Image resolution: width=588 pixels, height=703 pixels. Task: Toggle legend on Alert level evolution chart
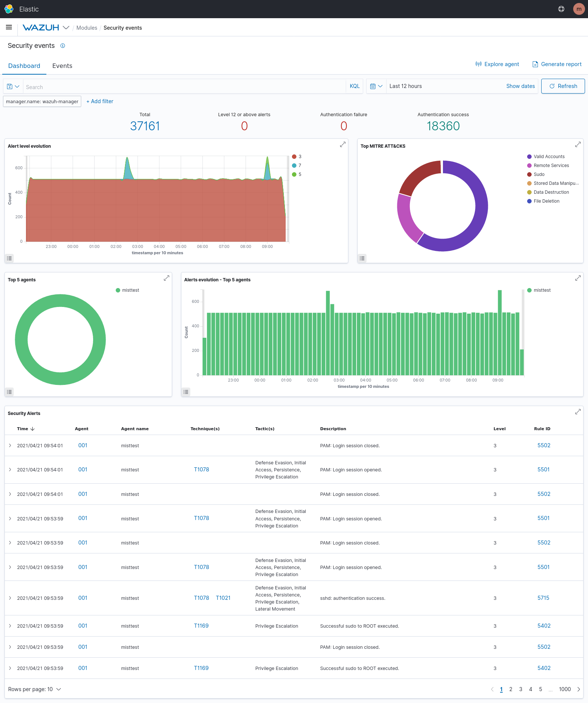coord(9,258)
